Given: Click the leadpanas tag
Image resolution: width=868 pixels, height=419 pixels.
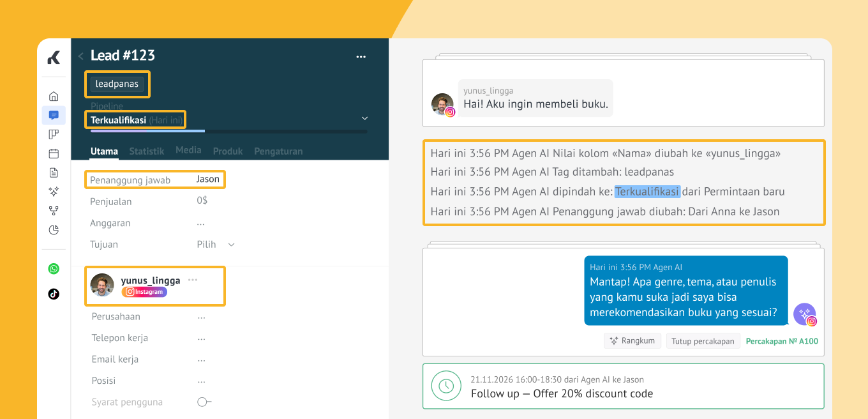Looking at the screenshot, I should 117,84.
